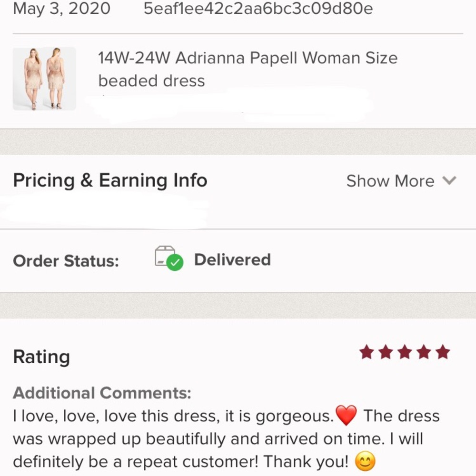Select the order ID 5eaf1ee42c2aa6bc3c09d80e
The height and width of the screenshot is (476, 476).
[x=258, y=9]
